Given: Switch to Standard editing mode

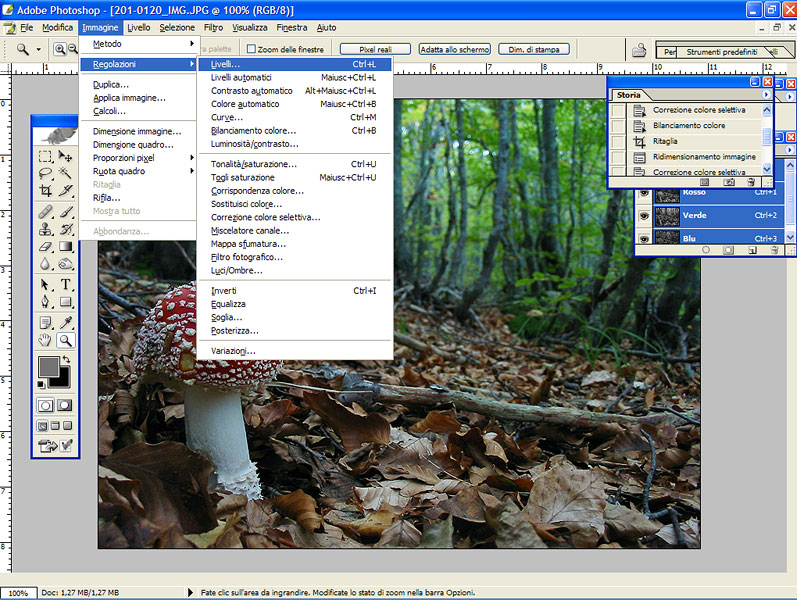Looking at the screenshot, I should (45, 405).
